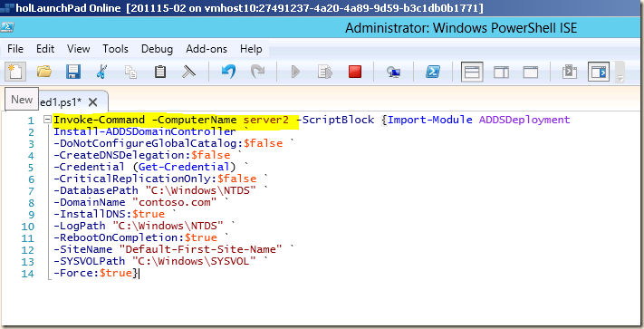The width and height of the screenshot is (644, 329).
Task: Open the File menu
Action: tap(15, 49)
